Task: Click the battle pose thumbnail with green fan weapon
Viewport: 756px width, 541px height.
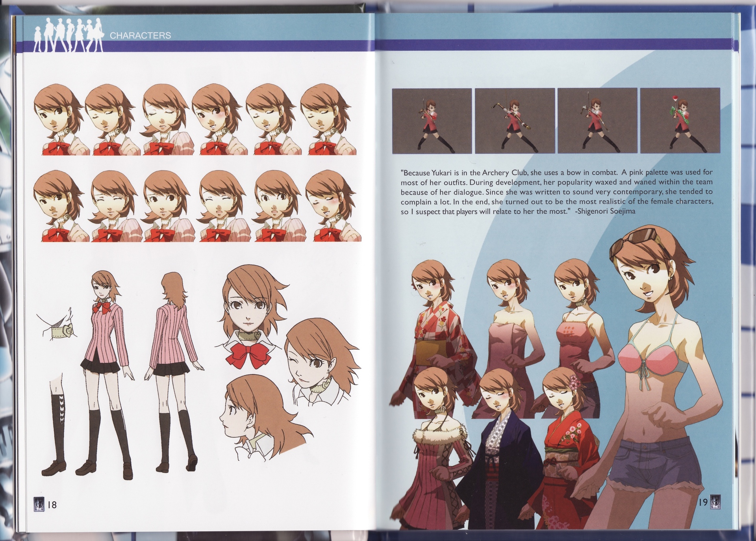Action: click(680, 121)
